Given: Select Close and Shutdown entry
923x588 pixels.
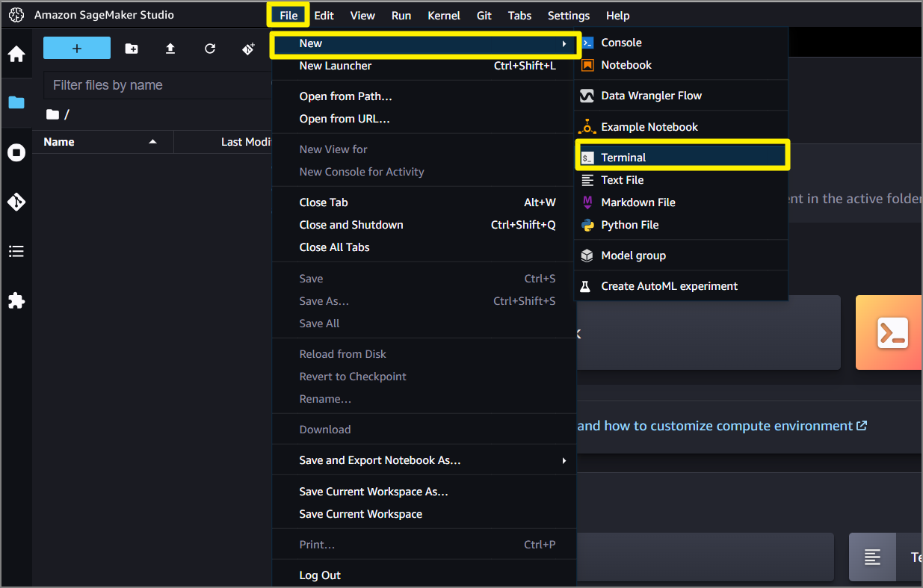Looking at the screenshot, I should click(x=424, y=225).
